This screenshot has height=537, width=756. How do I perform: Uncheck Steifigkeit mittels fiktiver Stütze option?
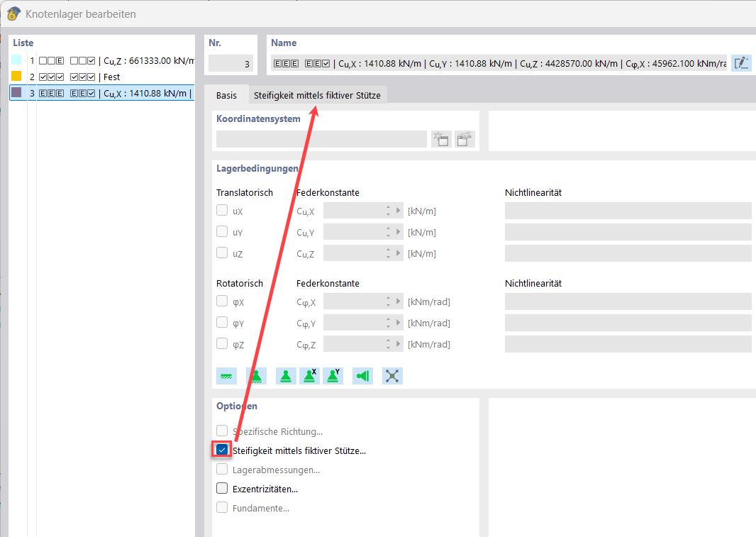tap(222, 450)
